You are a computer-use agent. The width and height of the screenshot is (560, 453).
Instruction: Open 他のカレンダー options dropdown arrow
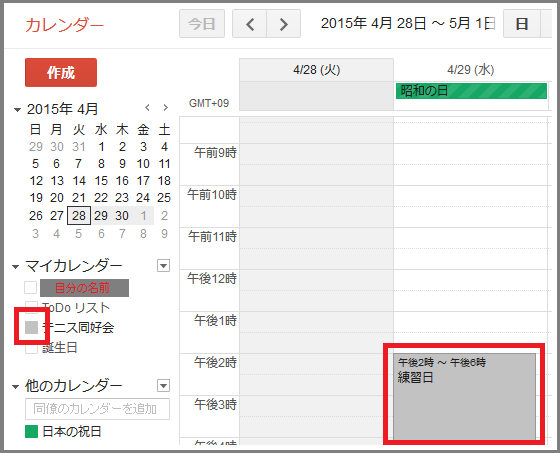pos(163,385)
